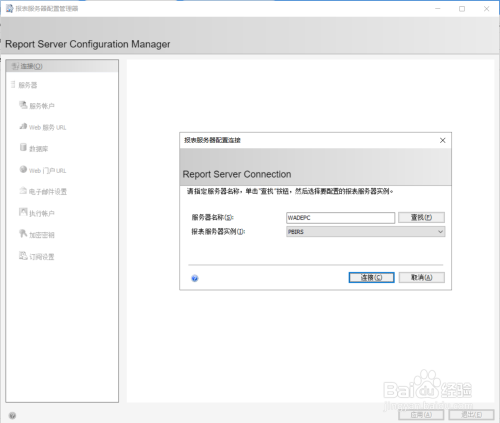Close the 报表服务器配置连接 dialog

pos(442,140)
